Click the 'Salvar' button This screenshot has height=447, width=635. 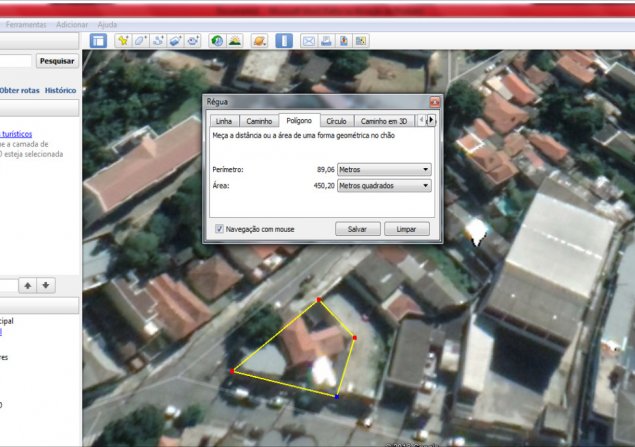[357, 229]
